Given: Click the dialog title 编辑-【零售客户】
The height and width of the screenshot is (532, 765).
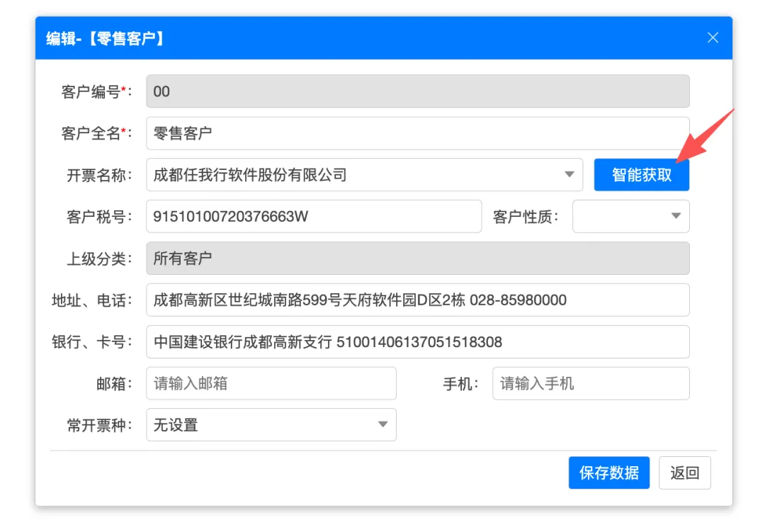Looking at the screenshot, I should coord(107,38).
